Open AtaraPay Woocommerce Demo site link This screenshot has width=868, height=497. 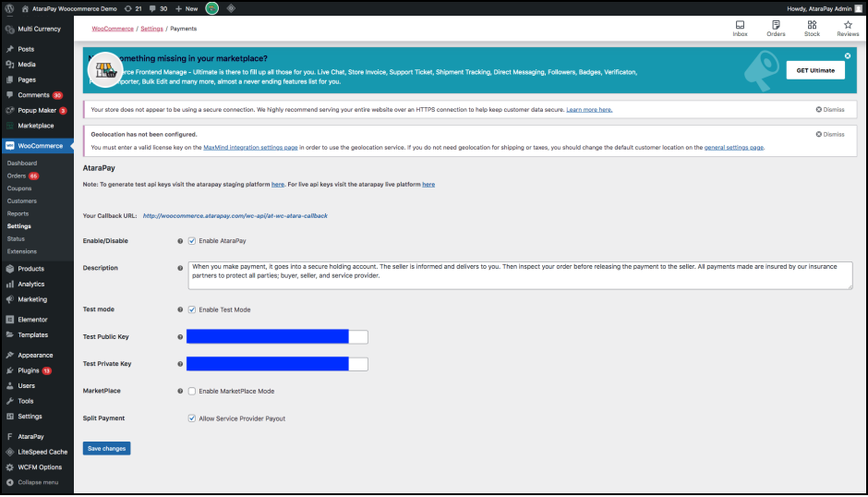click(69, 9)
